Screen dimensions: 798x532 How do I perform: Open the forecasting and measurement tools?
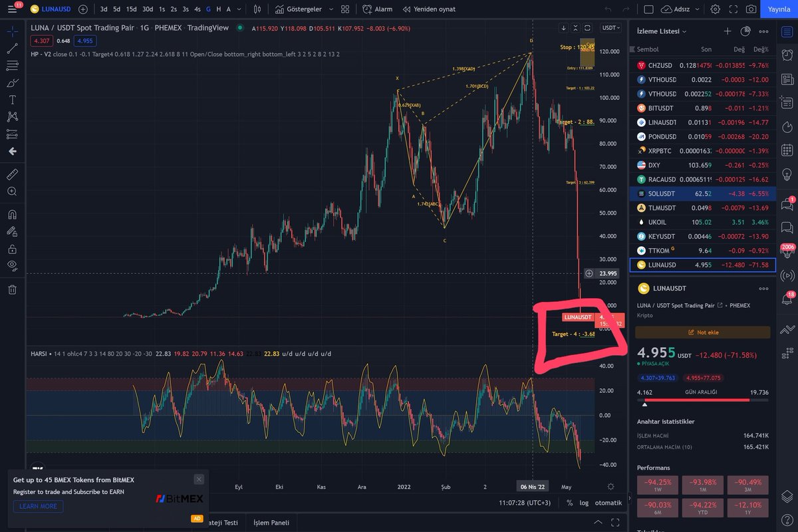[x=12, y=134]
